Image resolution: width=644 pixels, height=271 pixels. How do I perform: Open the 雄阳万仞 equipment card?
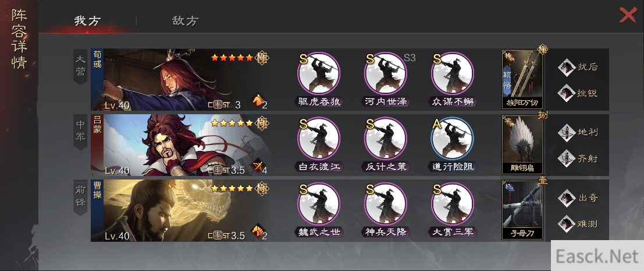(522, 79)
